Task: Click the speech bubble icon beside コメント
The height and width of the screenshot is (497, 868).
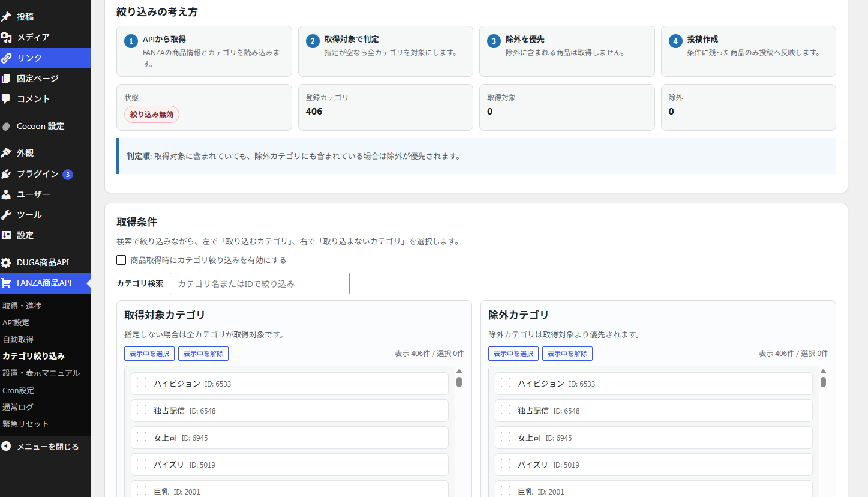Action: point(6,99)
